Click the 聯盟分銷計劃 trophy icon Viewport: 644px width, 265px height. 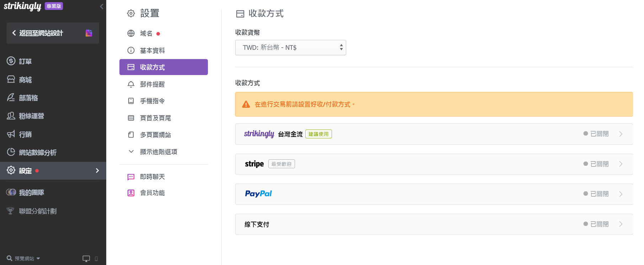[11, 211]
